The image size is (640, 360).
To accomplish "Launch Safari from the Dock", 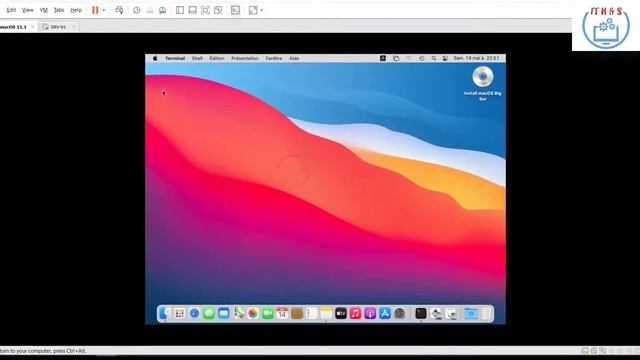I will 194,313.
